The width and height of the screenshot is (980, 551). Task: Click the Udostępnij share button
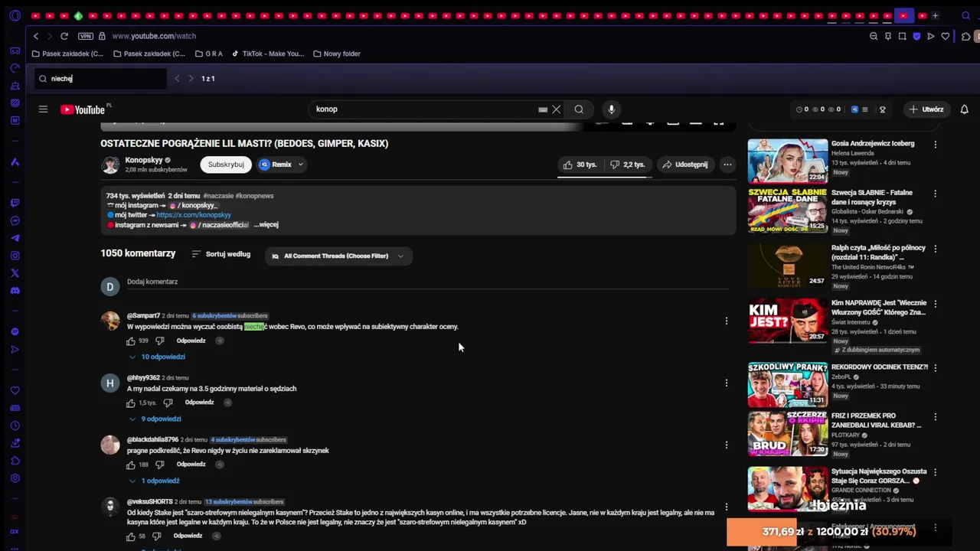685,165
